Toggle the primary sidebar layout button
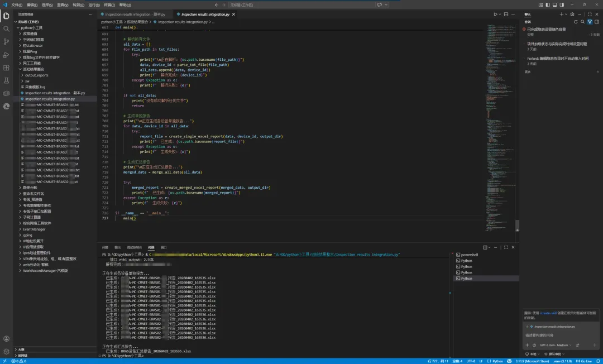 pyautogui.click(x=547, y=4)
